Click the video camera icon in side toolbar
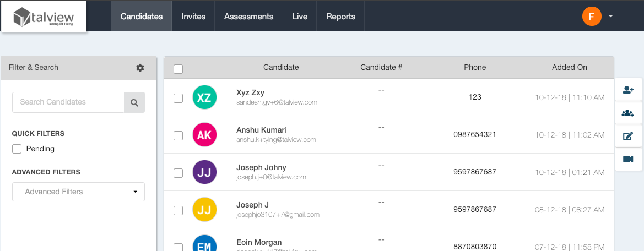Screen dimensions: 644x251 (x=628, y=159)
